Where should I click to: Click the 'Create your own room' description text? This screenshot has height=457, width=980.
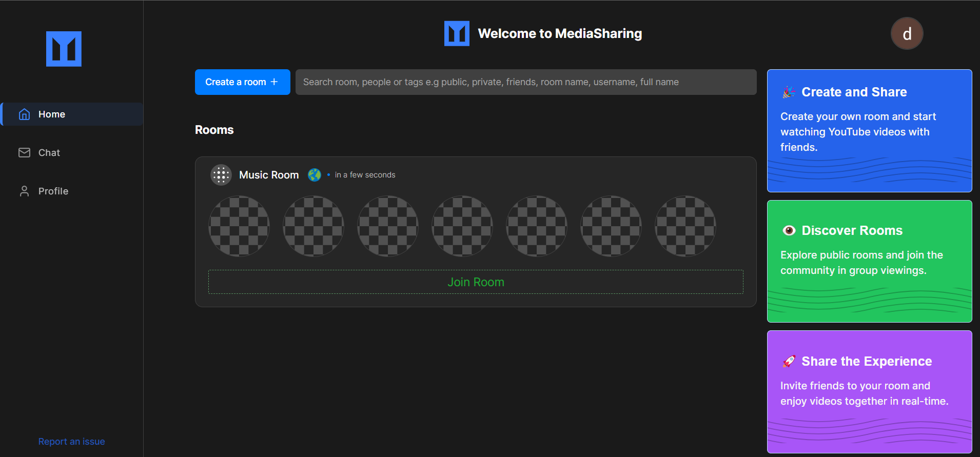point(858,132)
